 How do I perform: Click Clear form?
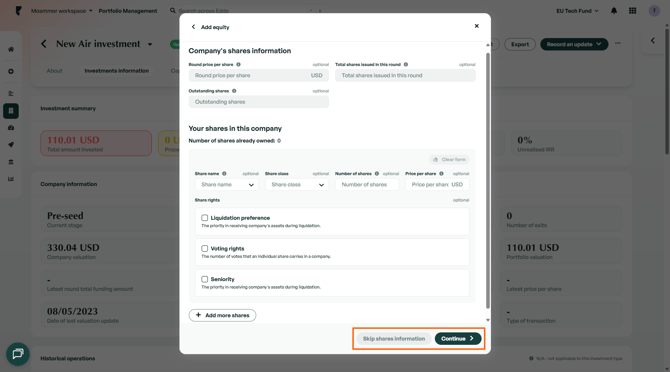pos(449,160)
